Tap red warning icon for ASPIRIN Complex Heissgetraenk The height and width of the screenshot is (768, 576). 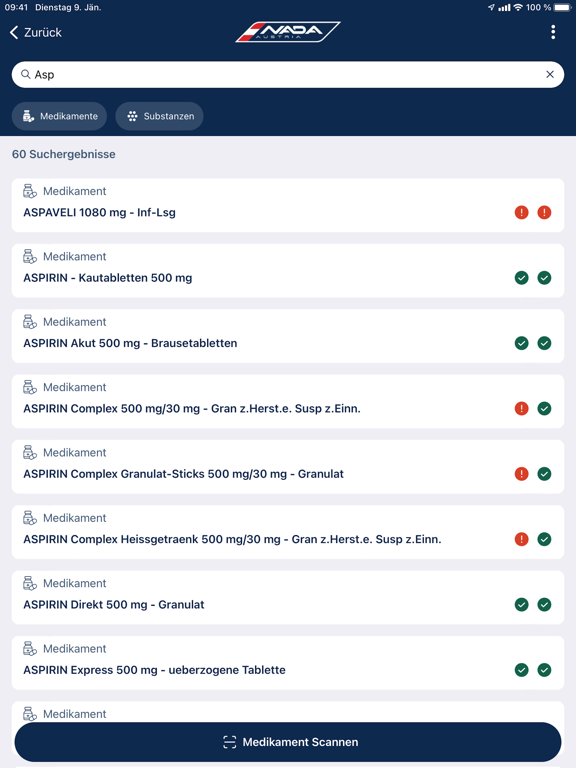coord(522,539)
